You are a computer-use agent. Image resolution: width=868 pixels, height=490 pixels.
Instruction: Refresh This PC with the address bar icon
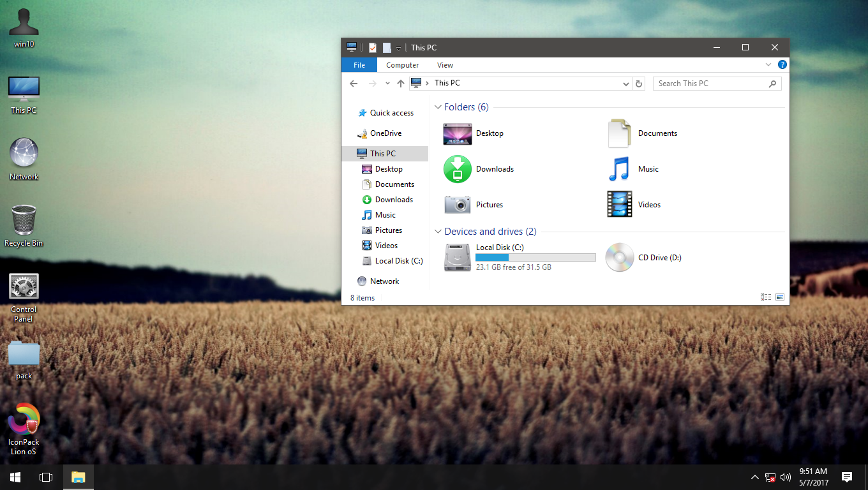tap(639, 83)
